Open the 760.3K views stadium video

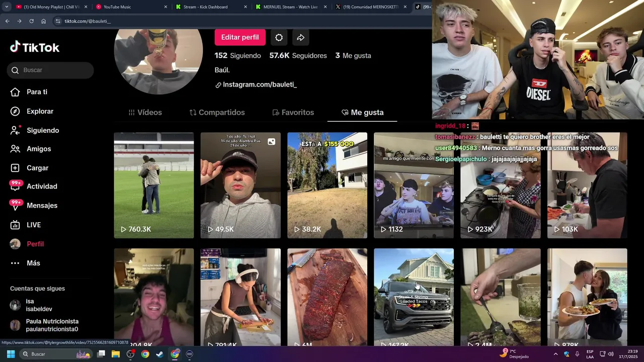[x=154, y=186]
